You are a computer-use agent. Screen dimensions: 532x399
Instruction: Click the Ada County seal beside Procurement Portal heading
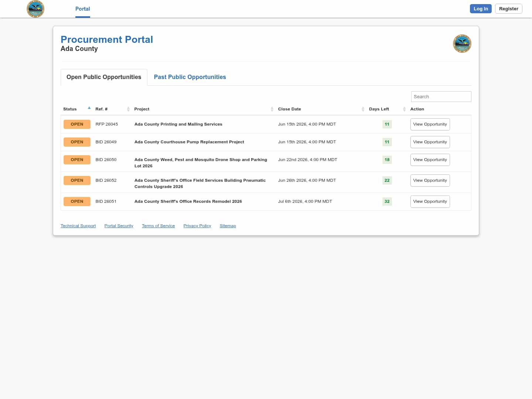click(462, 44)
